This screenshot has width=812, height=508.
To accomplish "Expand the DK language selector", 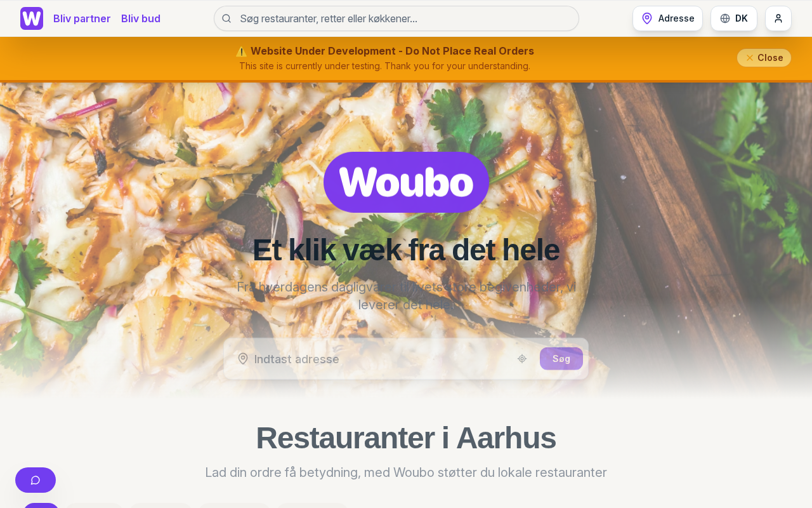I will pos(734,18).
